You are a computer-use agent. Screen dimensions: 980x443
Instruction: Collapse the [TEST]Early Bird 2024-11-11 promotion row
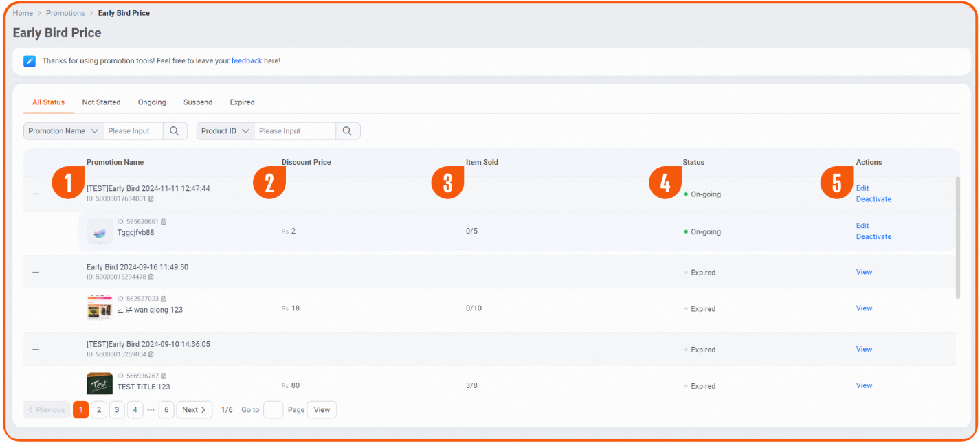(x=36, y=194)
